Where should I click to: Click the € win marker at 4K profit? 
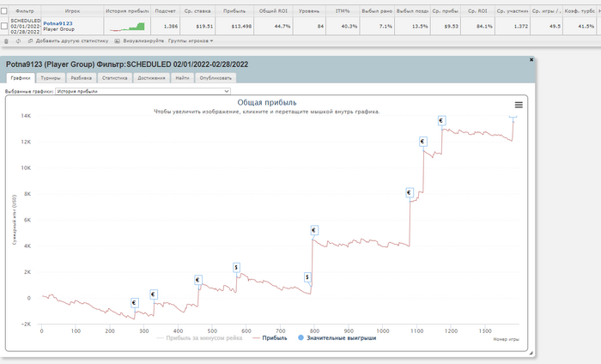pos(314,230)
